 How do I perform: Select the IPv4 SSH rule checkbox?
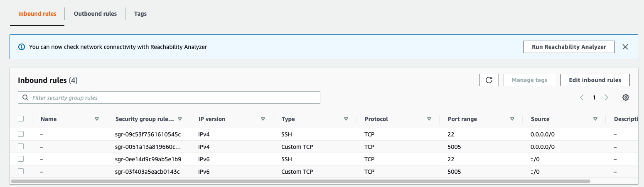21,134
